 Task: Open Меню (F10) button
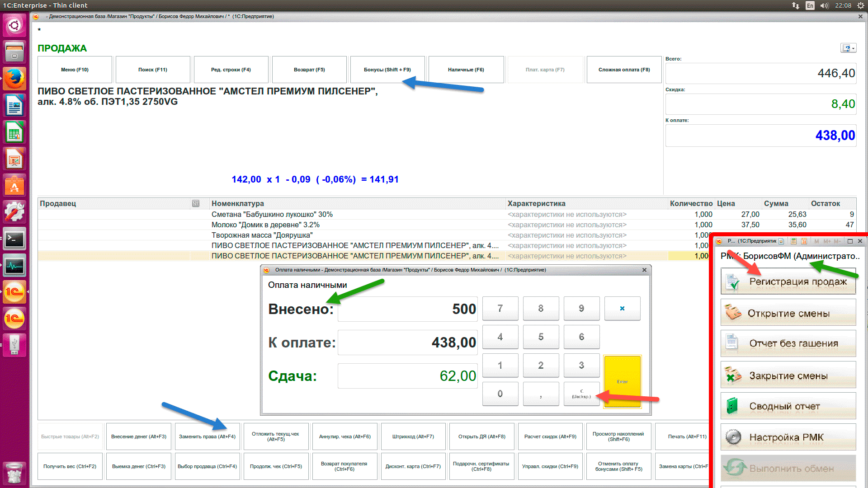(x=75, y=70)
